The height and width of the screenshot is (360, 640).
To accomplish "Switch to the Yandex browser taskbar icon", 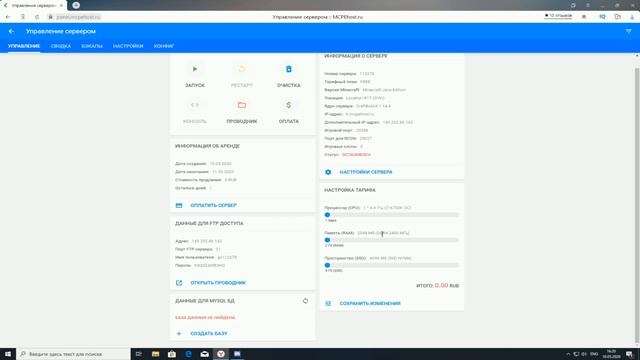I will point(221,354).
